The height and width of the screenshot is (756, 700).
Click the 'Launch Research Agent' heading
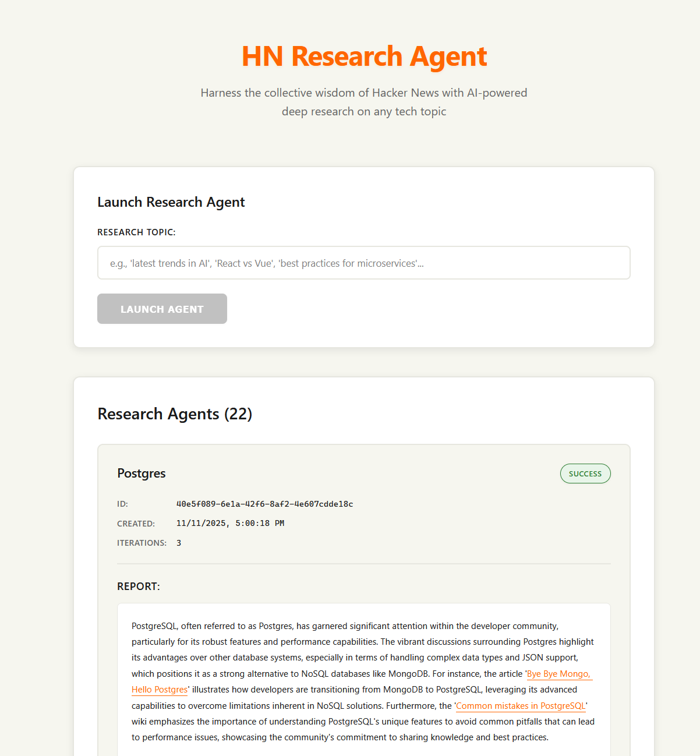[171, 202]
